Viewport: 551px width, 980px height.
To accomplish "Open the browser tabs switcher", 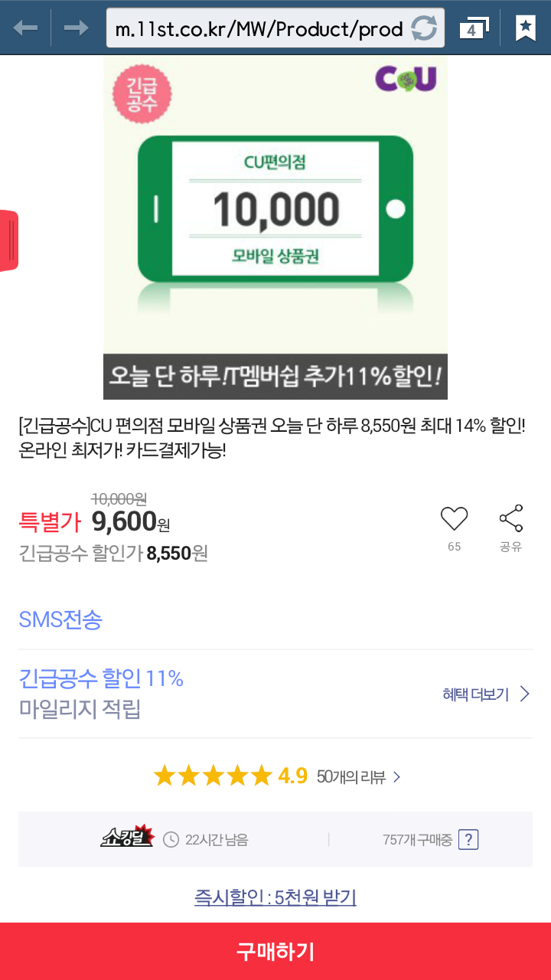I will click(x=473, y=29).
